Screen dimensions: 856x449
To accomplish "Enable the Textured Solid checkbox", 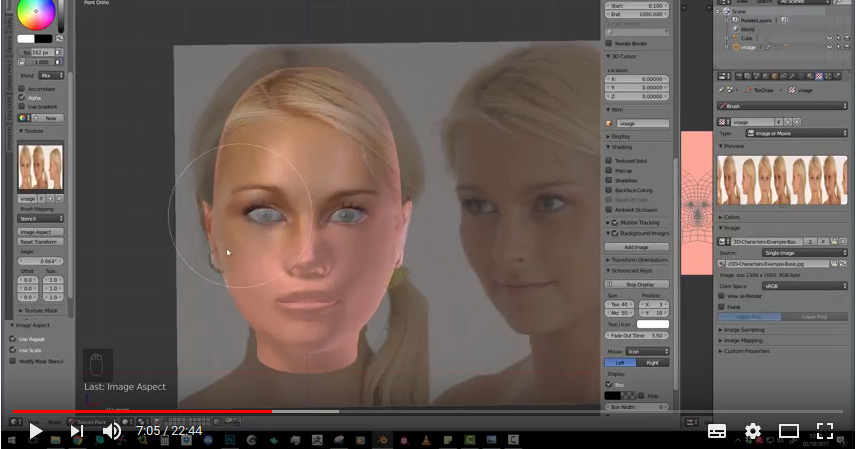I will click(x=609, y=161).
